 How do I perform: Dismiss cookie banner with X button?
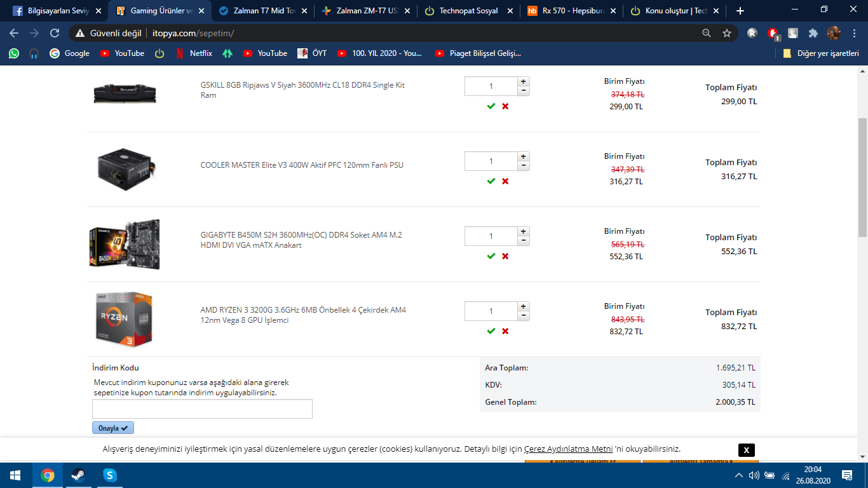(x=747, y=450)
